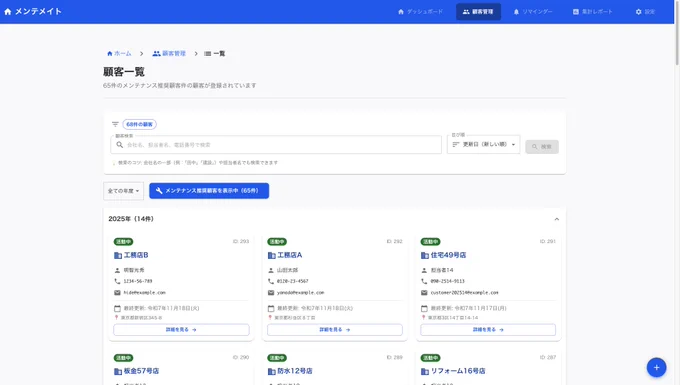Select the 顧客管理 nav tab

(478, 12)
